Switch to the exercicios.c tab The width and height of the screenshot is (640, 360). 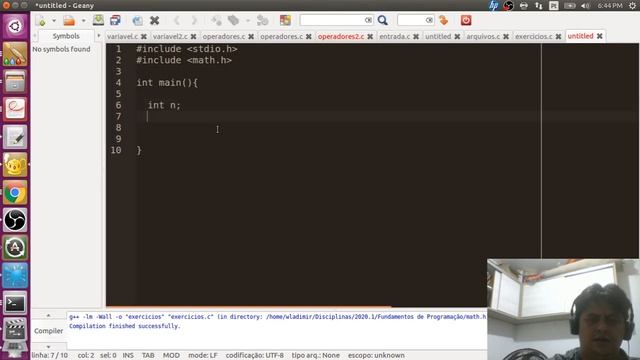tap(534, 36)
